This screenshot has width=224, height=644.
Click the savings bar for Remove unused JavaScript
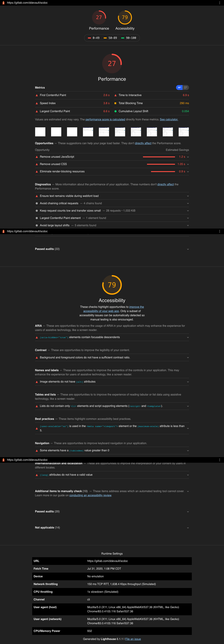click(x=159, y=157)
